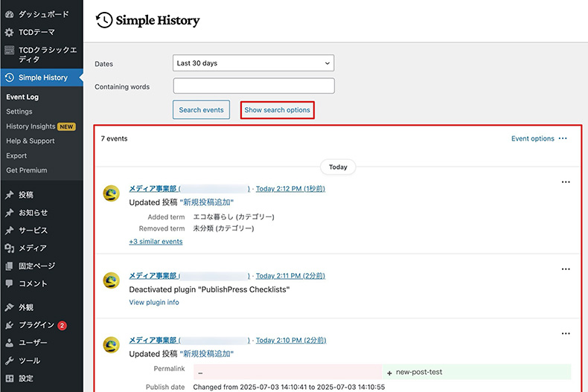
Task: Click the お知らせ pin icon
Action: (10, 213)
